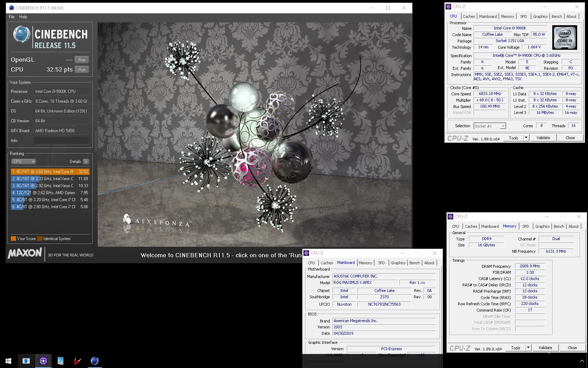Screen dimensions: 588x368
Task: Show hidden system tray icons chevron
Action: 582,361
